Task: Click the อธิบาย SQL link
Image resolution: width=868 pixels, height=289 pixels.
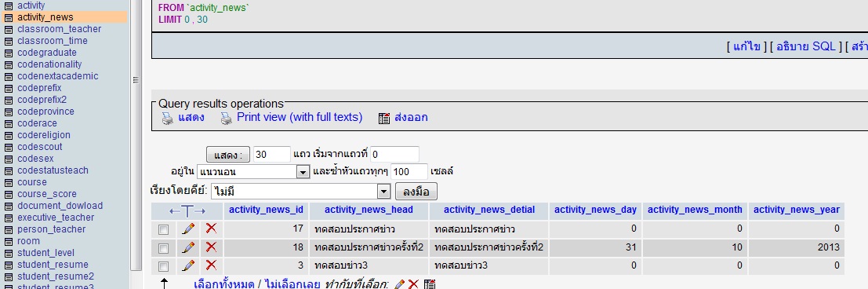Action: tap(806, 46)
